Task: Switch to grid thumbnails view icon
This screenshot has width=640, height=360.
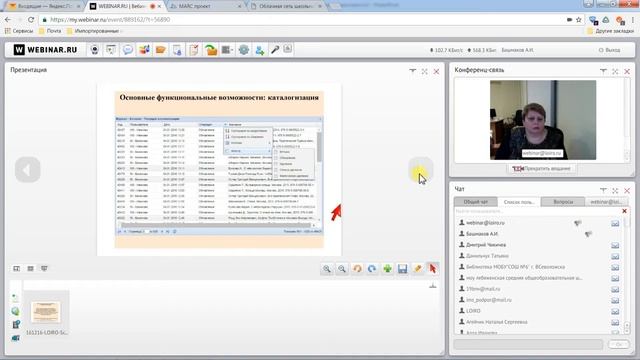Action: pos(31,269)
